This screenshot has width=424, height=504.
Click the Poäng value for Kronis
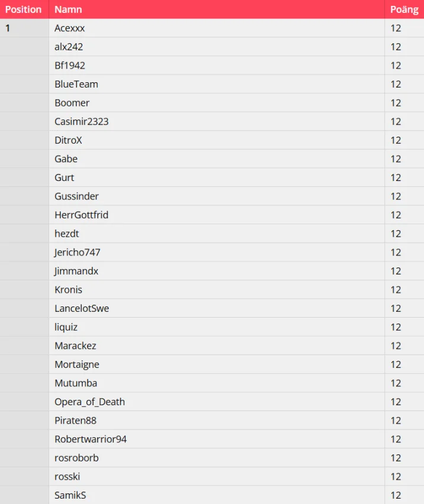pyautogui.click(x=396, y=290)
